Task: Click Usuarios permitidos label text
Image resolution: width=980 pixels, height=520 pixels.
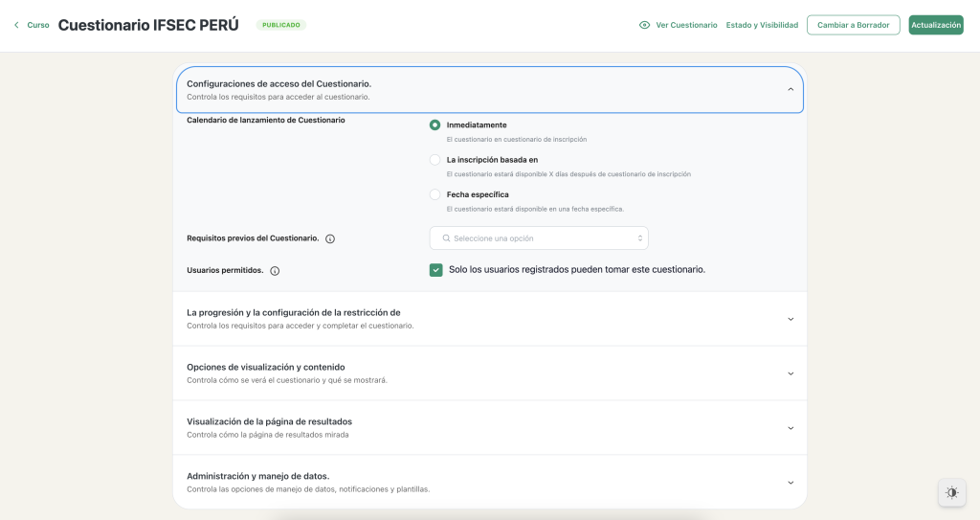Action: [x=225, y=270]
